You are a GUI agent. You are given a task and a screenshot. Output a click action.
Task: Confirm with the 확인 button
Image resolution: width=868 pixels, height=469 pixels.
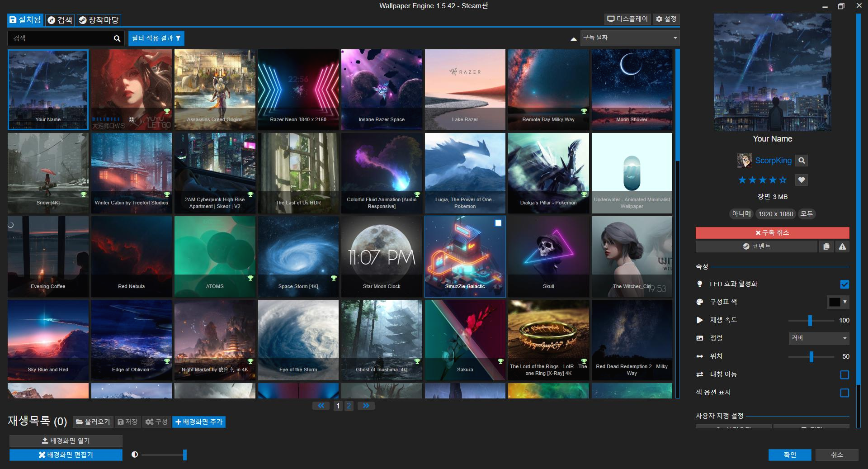(790, 455)
